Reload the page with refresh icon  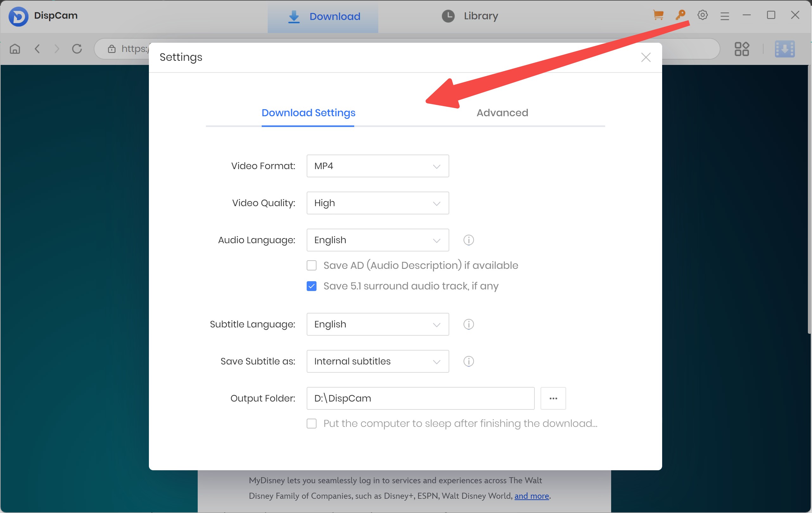click(x=77, y=49)
